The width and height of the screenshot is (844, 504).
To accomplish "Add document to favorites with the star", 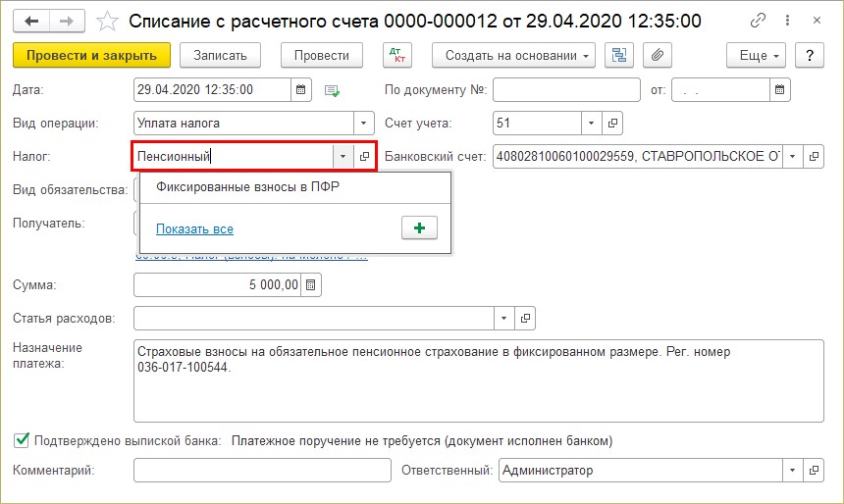I will click(107, 22).
